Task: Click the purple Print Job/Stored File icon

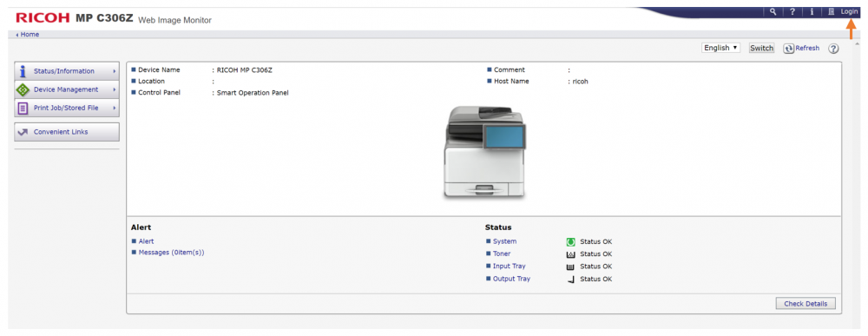Action: coord(23,108)
